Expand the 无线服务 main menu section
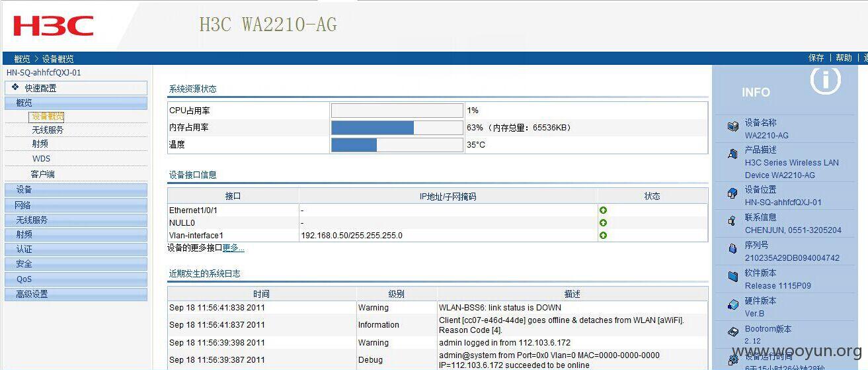The height and width of the screenshot is (370, 868). click(76, 220)
